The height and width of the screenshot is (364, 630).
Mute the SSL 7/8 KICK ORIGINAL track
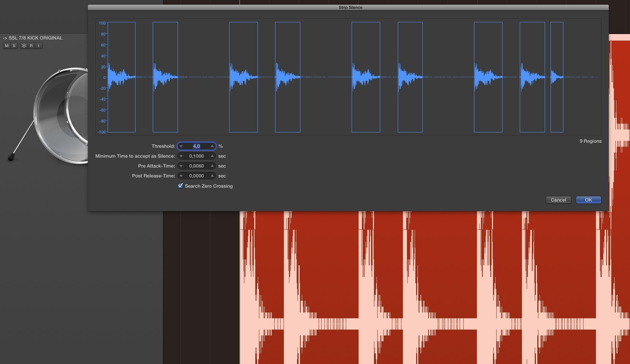click(7, 46)
